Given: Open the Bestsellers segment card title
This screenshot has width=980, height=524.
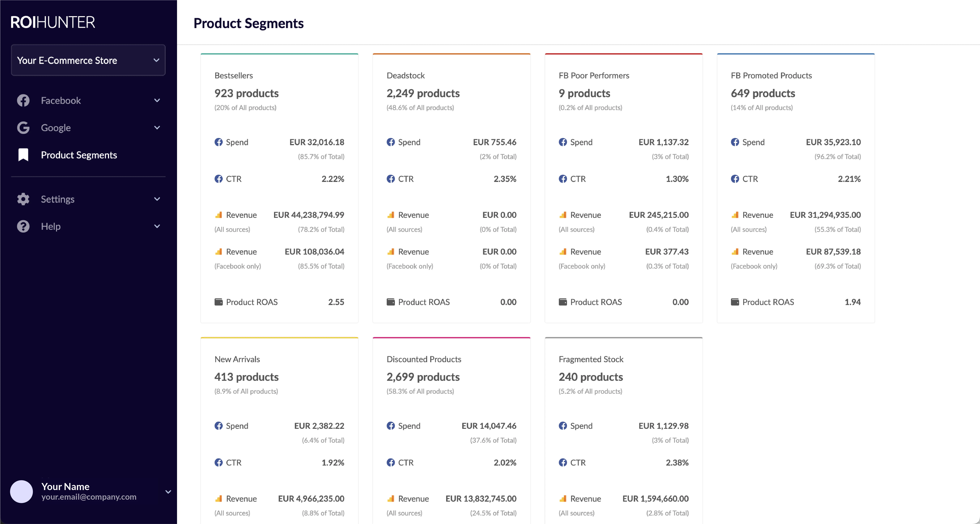Looking at the screenshot, I should pyautogui.click(x=234, y=75).
